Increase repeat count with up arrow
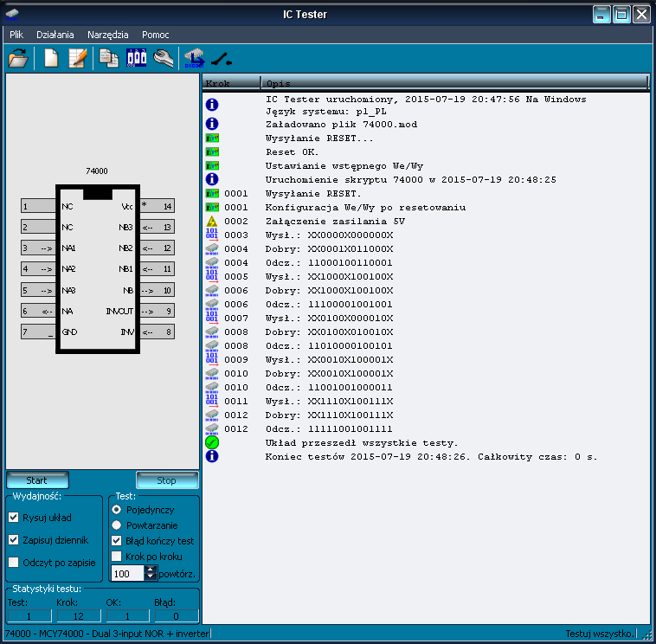656x644 pixels. [151, 570]
